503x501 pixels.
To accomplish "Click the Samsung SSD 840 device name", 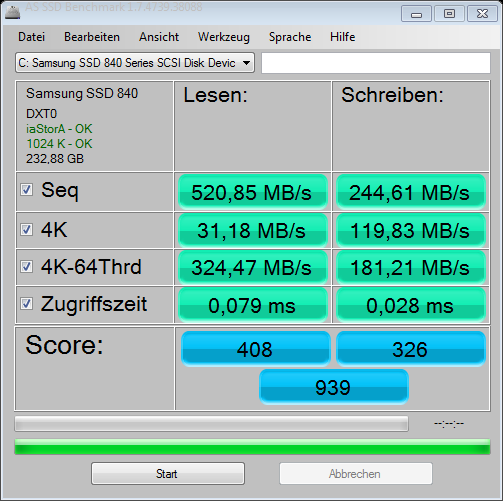I will point(82,93).
